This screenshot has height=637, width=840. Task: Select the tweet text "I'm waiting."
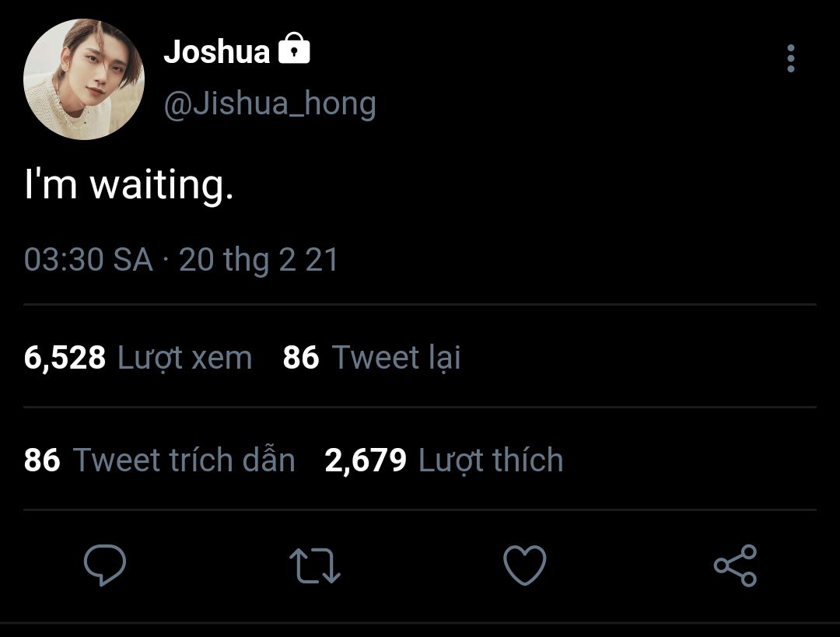pos(129,187)
